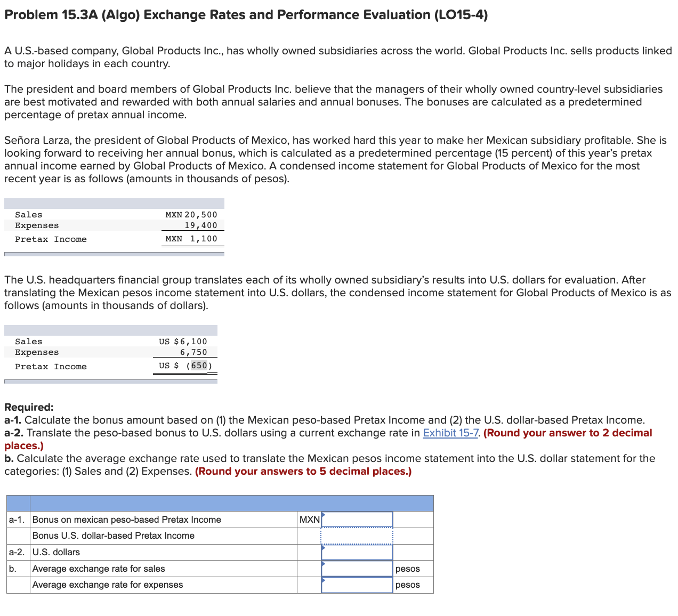The width and height of the screenshot is (678, 616).
Task: Select the row labeled b in the table
Action: click(x=12, y=569)
